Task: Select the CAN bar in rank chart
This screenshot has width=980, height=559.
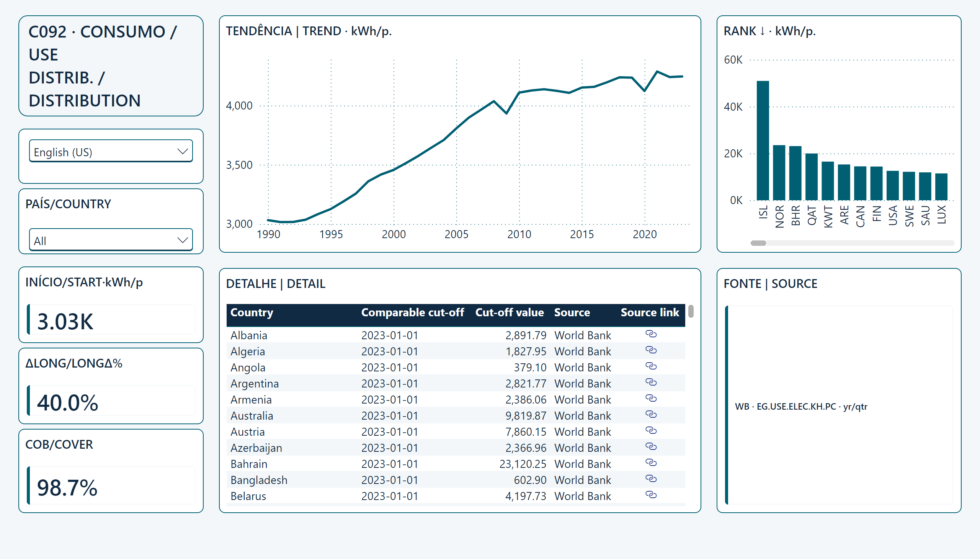Action: [860, 183]
